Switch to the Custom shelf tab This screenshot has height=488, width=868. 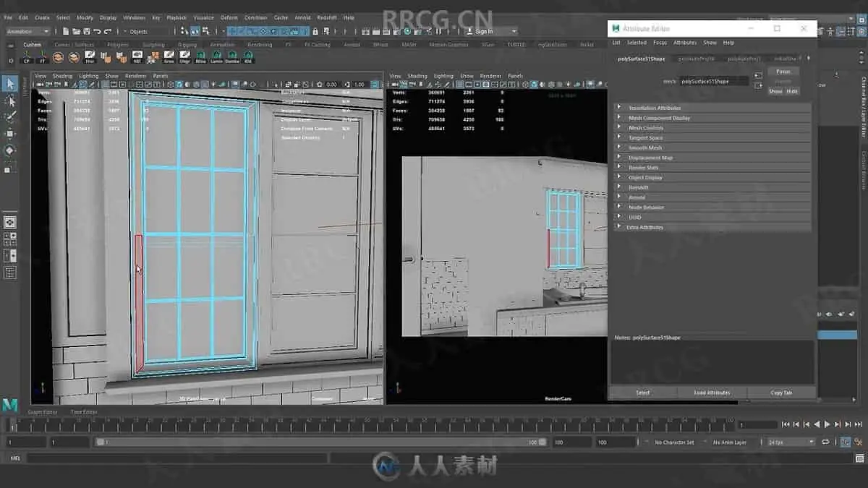pyautogui.click(x=32, y=44)
